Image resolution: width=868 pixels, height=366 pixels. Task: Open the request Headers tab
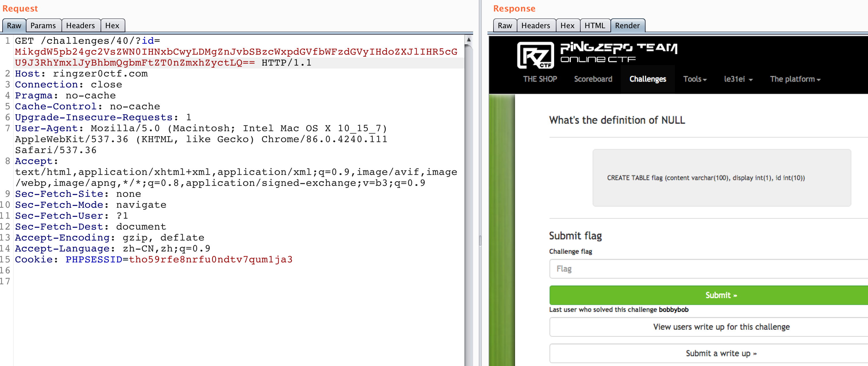(x=80, y=26)
